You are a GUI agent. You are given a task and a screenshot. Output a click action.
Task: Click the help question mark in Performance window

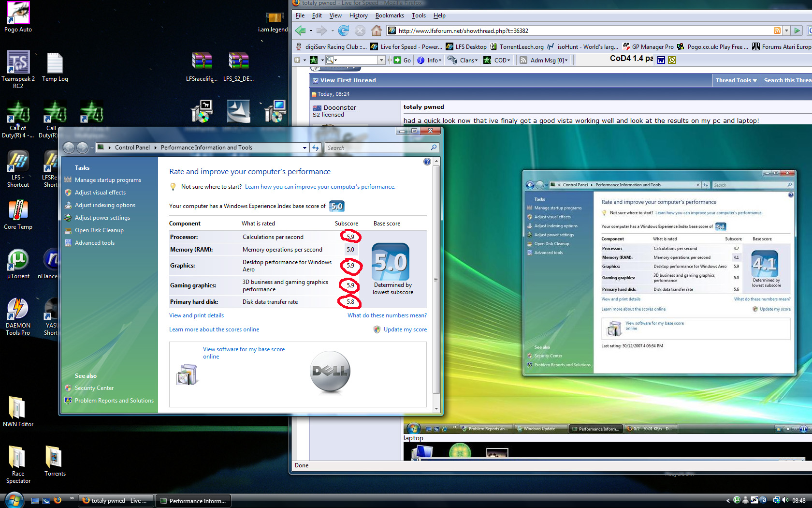point(427,162)
